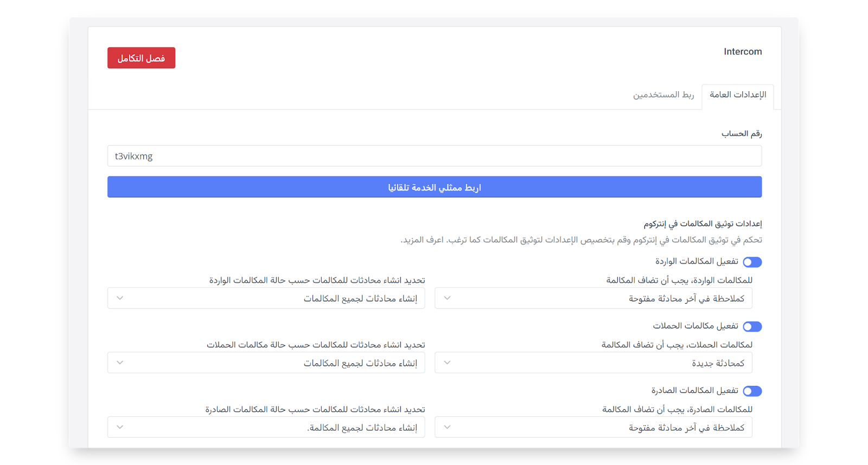The width and height of the screenshot is (868, 465).
Task: Switch to the 'ربط المستخدمين' tab
Action: coord(663,95)
